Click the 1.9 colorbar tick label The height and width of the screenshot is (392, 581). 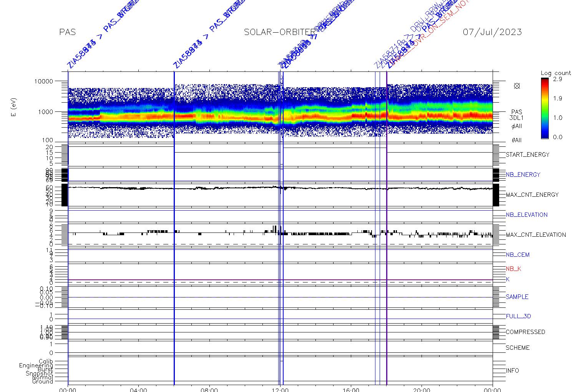[558, 98]
